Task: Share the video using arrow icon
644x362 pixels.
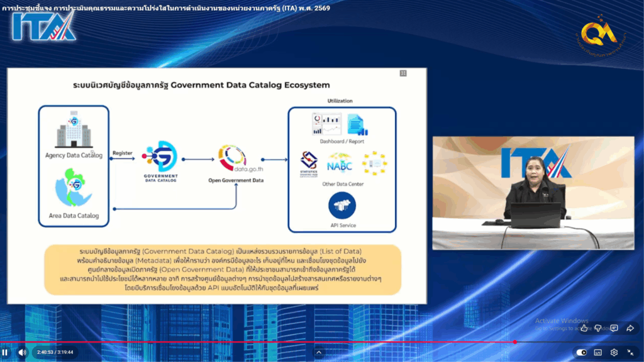Action: pos(630,328)
